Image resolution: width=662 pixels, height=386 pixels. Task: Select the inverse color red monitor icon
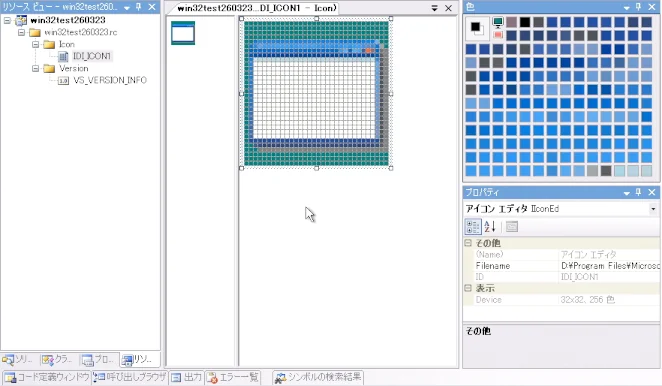click(x=498, y=35)
